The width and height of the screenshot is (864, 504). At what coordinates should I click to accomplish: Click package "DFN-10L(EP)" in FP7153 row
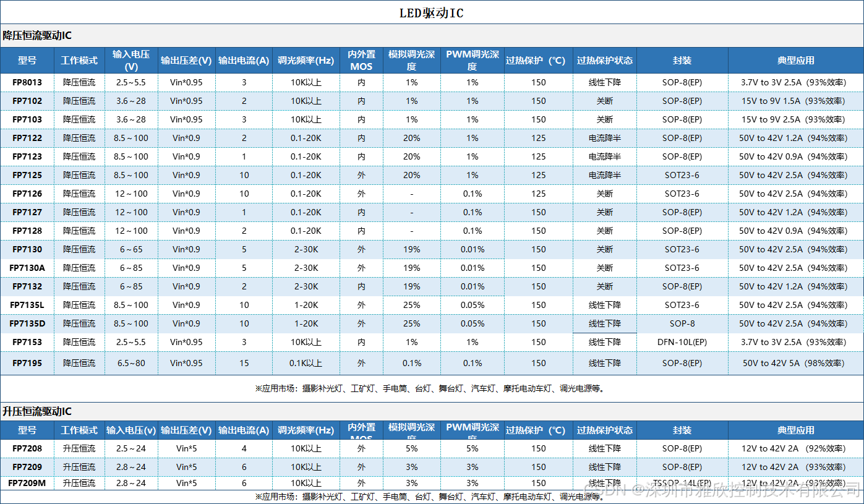tap(682, 342)
